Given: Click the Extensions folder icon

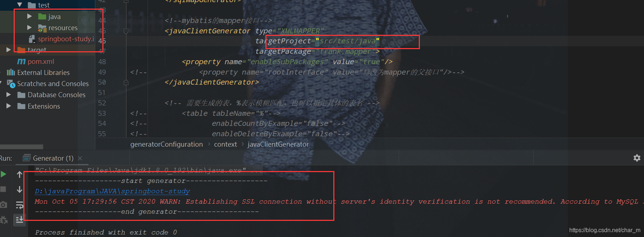Looking at the screenshot, I should pyautogui.click(x=22, y=106).
